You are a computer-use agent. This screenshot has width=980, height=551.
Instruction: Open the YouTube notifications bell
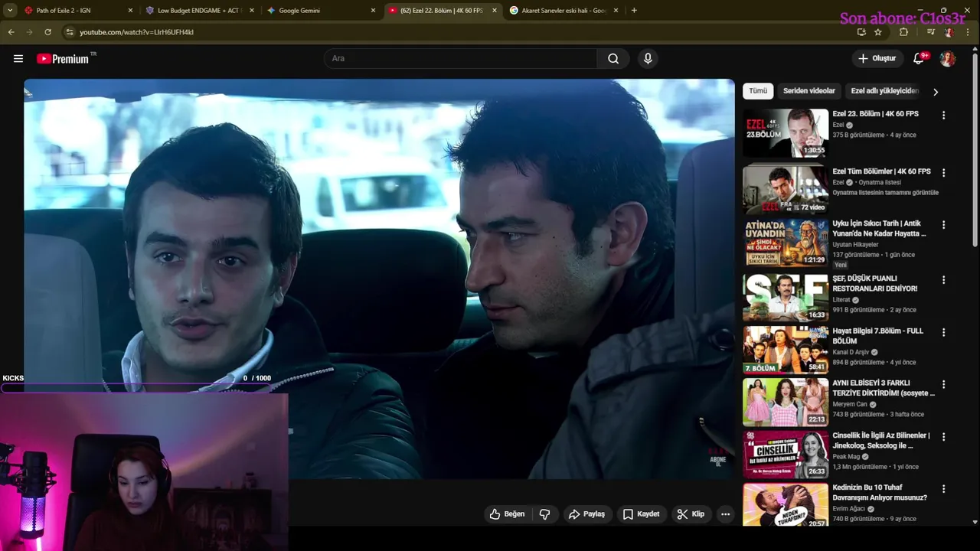coord(919,59)
